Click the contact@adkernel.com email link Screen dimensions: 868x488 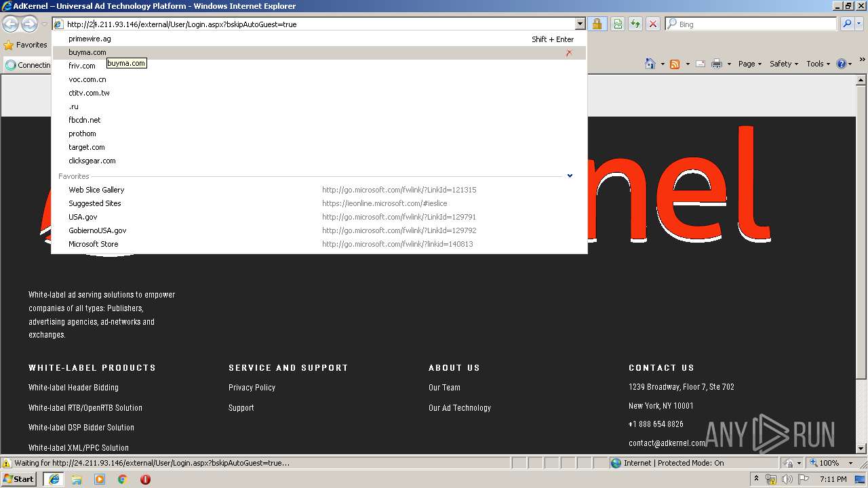pos(667,443)
